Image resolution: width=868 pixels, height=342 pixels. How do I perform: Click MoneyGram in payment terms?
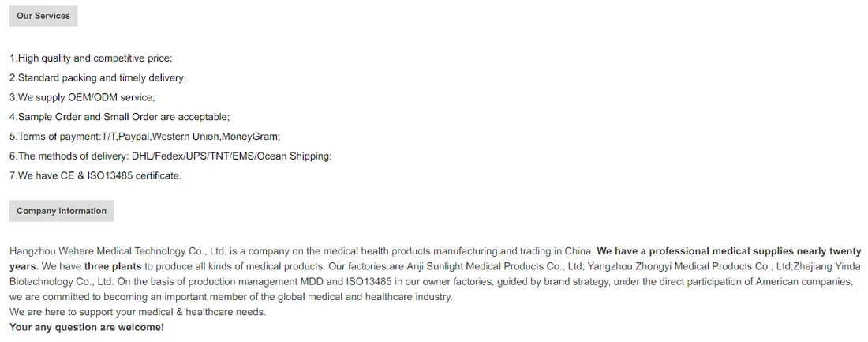pyautogui.click(x=249, y=137)
